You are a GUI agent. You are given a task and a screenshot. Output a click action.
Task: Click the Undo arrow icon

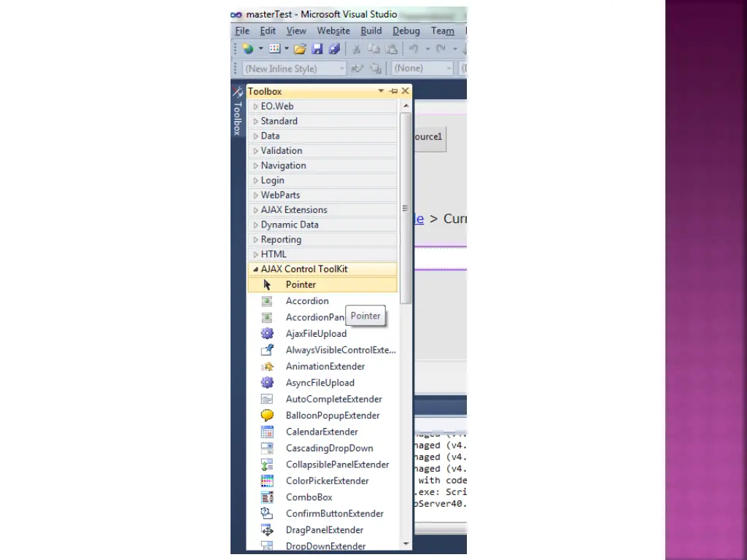[x=413, y=49]
